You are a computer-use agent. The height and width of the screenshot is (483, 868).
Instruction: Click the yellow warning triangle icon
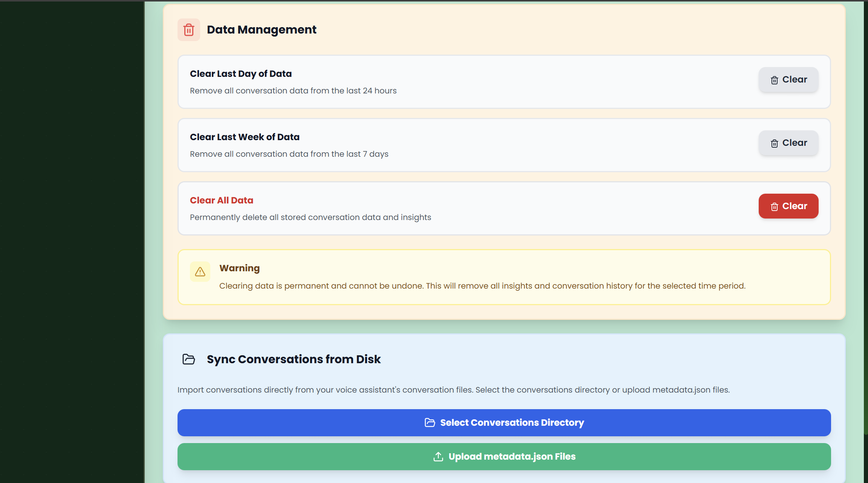200,272
